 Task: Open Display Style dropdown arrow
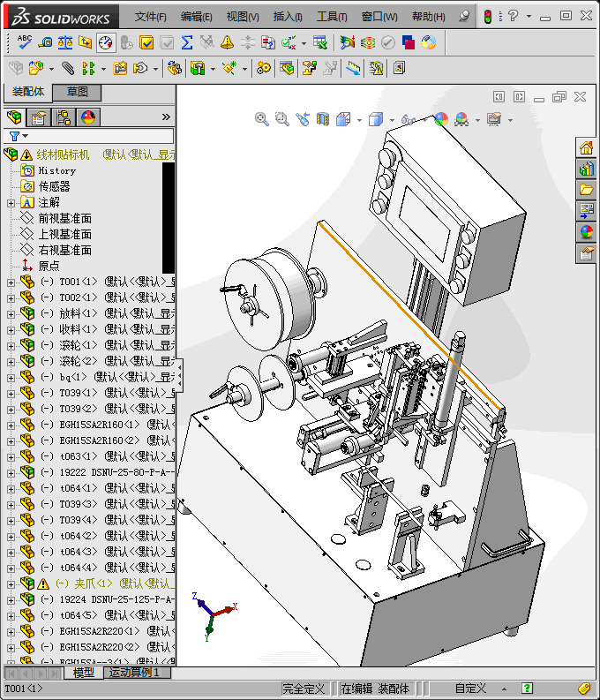coord(392,120)
